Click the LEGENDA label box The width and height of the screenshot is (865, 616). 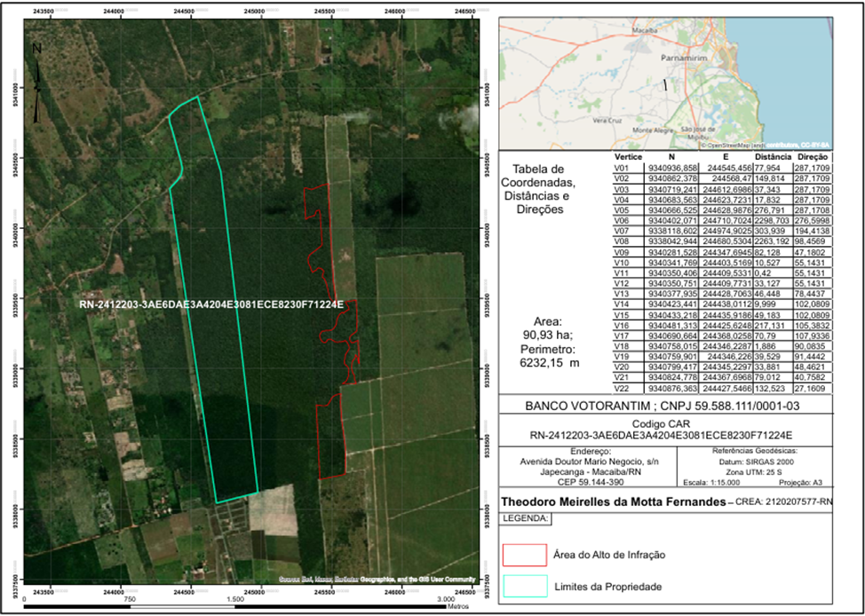(527, 517)
